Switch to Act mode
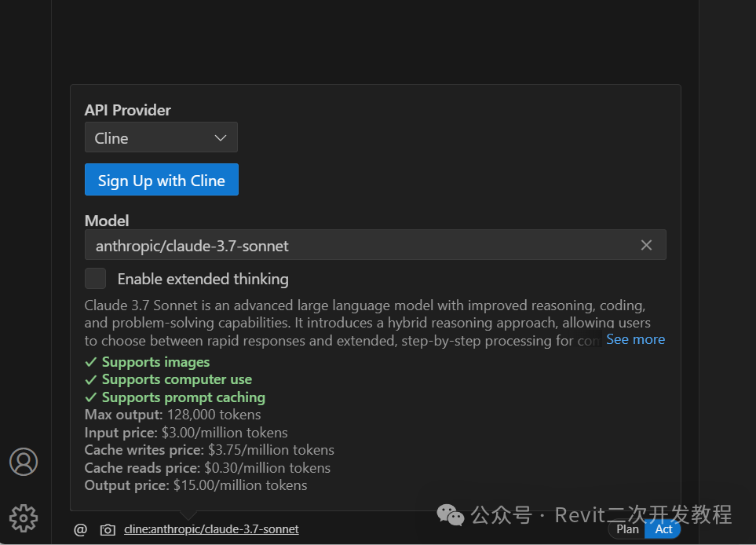This screenshot has height=545, width=756. coord(663,529)
